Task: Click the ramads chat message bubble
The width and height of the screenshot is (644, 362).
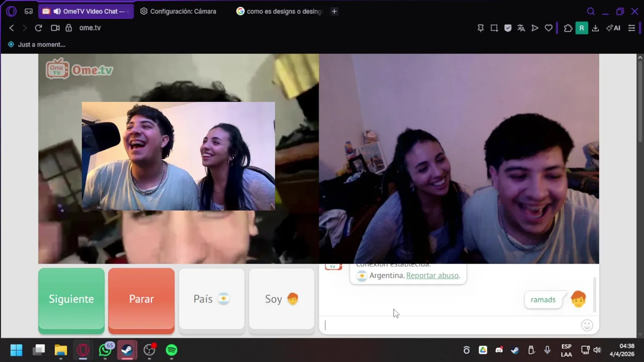Action: (543, 300)
